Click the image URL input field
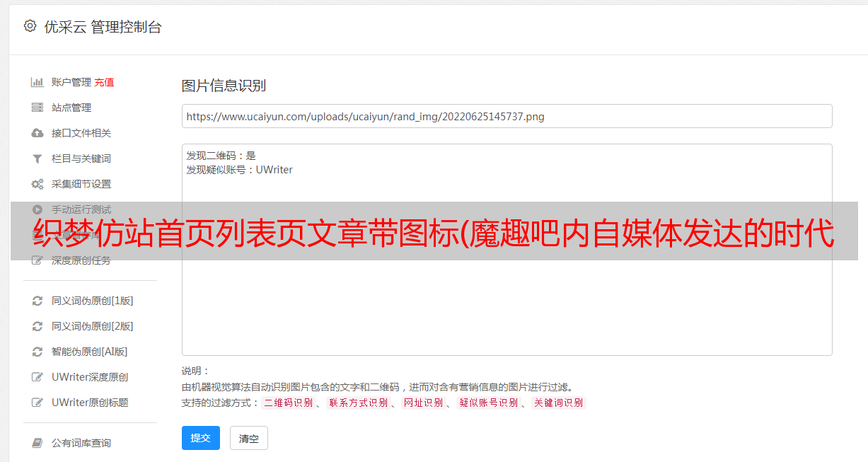 tap(507, 116)
